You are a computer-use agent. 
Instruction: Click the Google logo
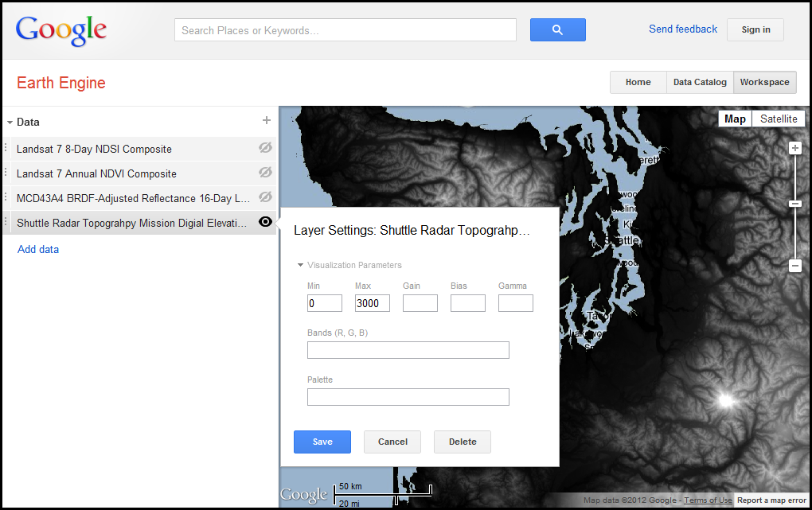click(61, 30)
